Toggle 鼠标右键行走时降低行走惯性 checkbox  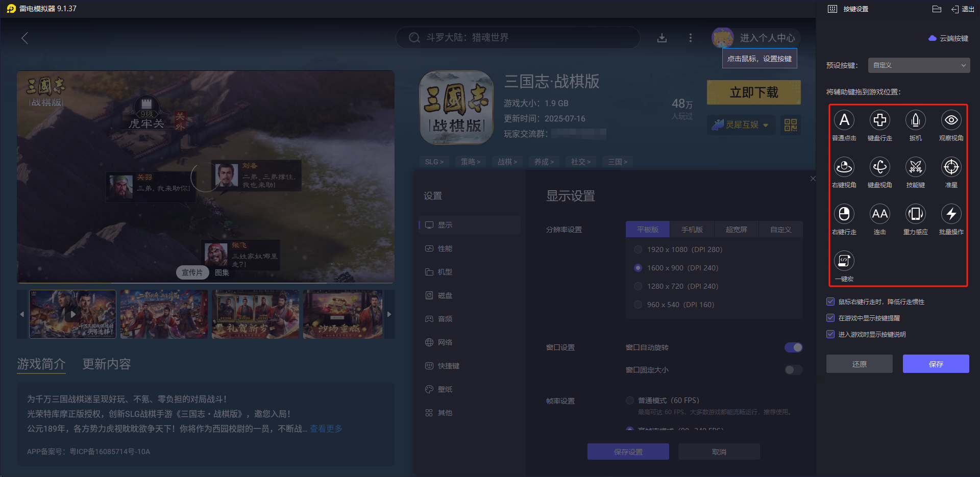click(830, 302)
